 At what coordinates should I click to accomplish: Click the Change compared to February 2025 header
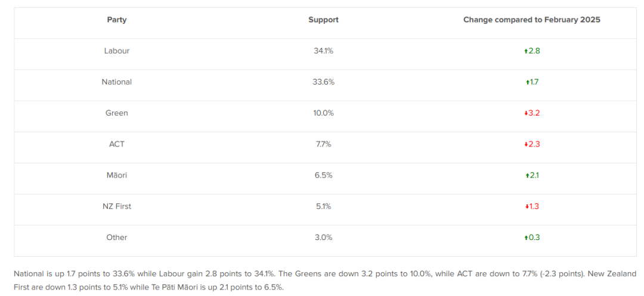point(532,20)
